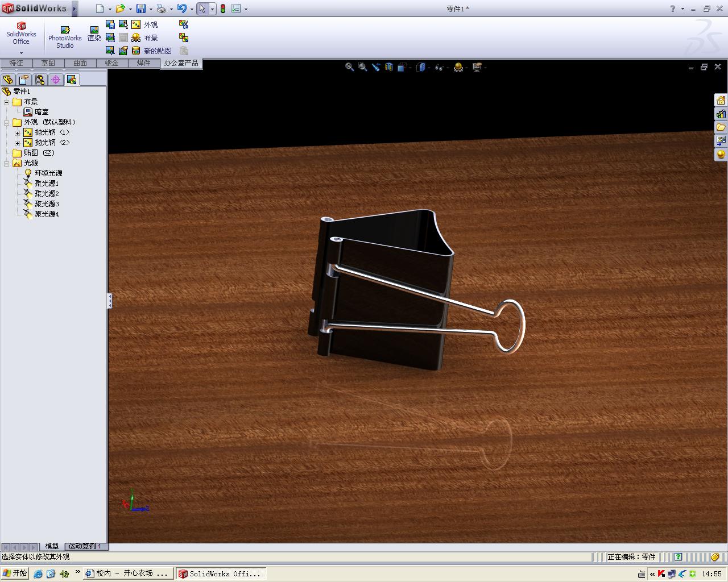
Task: Open File Explorer in the task pane
Action: [721, 127]
